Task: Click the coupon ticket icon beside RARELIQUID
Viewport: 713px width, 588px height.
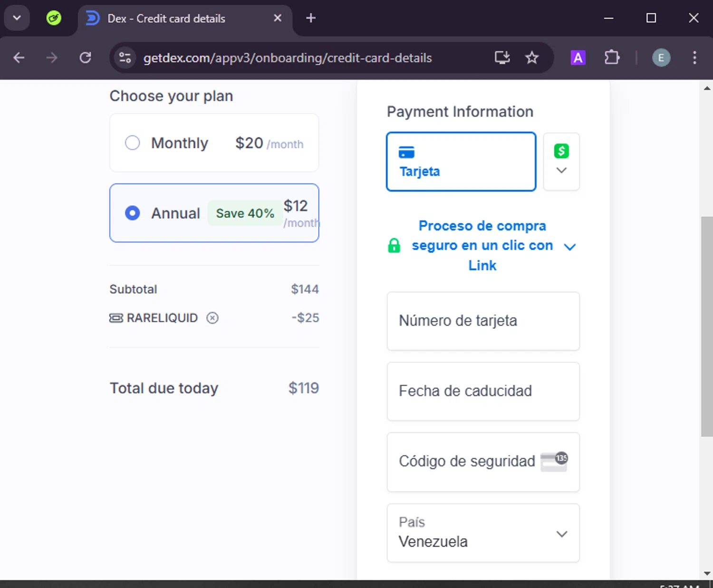Action: pos(116,318)
